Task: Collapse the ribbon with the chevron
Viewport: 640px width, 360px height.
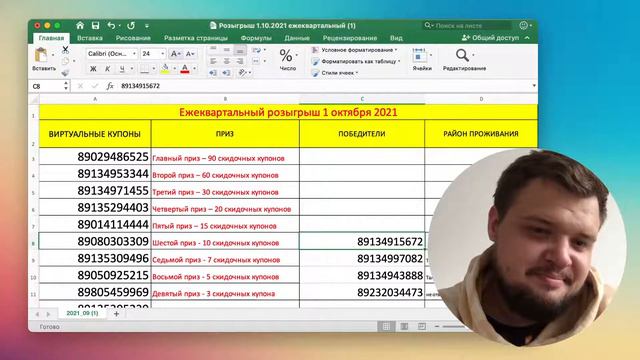Action: point(527,38)
